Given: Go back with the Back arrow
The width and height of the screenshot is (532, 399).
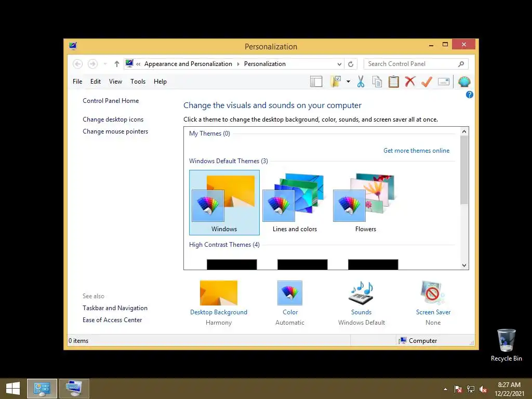Looking at the screenshot, I should (x=78, y=64).
